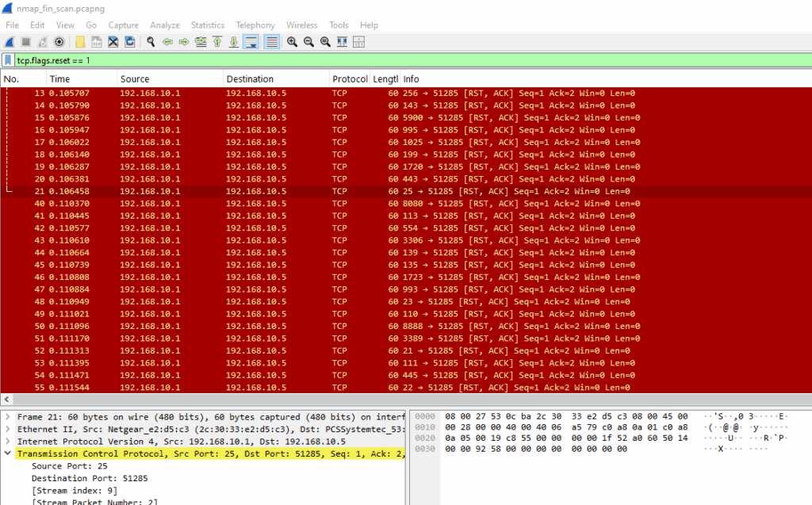Open the Analyze menu
This screenshot has width=812, height=505.
(x=165, y=25)
